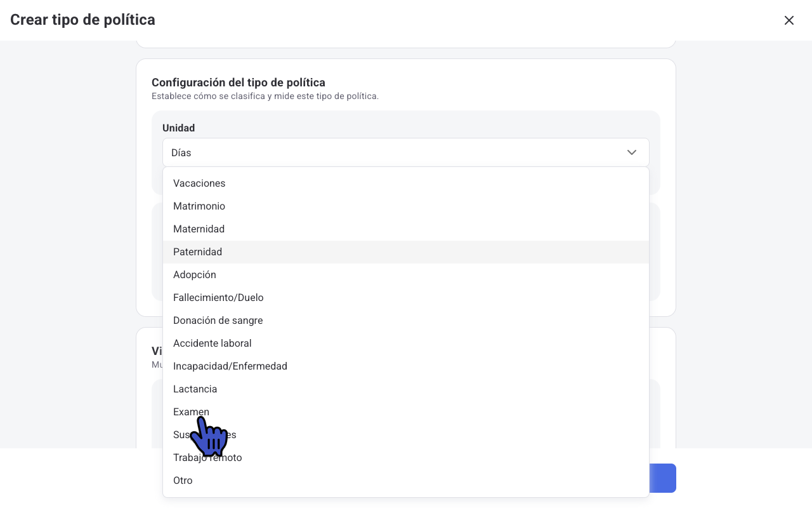The width and height of the screenshot is (812, 508).
Task: Select the Examen option
Action: click(406, 411)
